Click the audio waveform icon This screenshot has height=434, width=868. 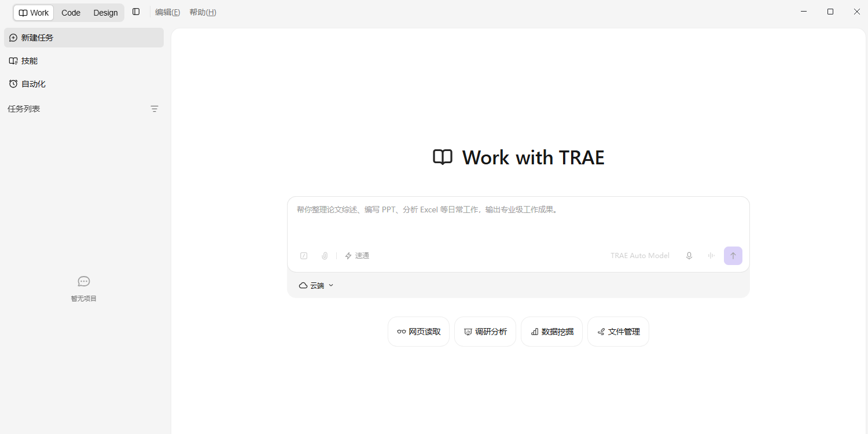coord(711,256)
